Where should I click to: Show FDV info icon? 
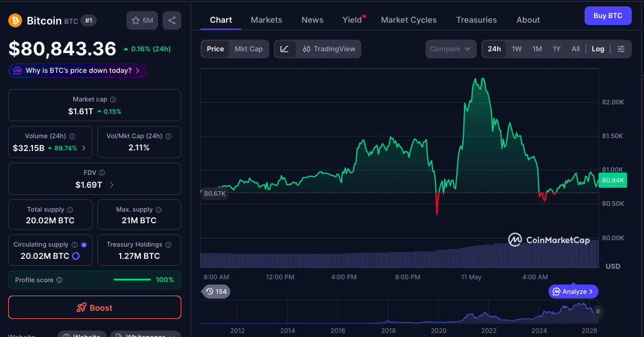click(102, 173)
